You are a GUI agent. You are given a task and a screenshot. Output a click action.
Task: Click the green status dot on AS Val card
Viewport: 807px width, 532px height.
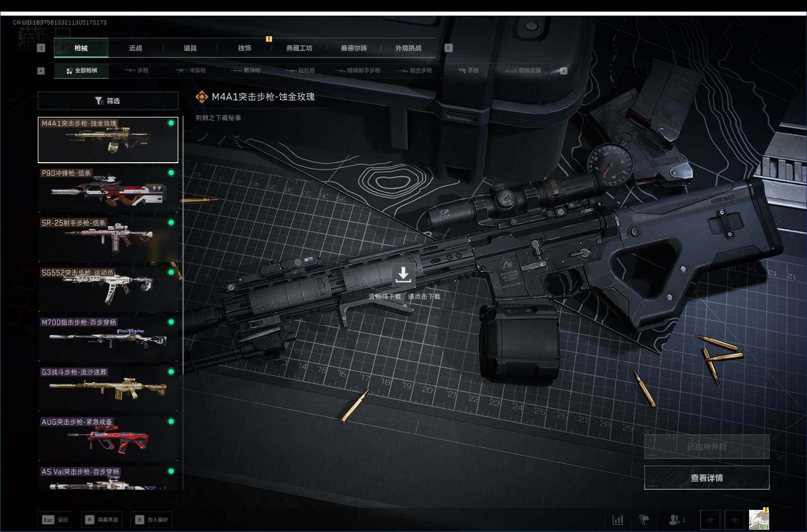pyautogui.click(x=171, y=471)
